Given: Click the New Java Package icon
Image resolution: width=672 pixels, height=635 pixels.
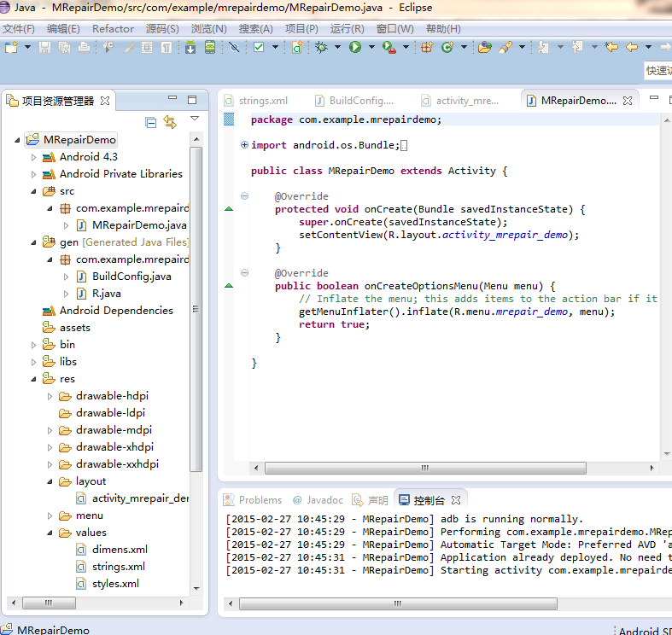Looking at the screenshot, I should pyautogui.click(x=427, y=47).
